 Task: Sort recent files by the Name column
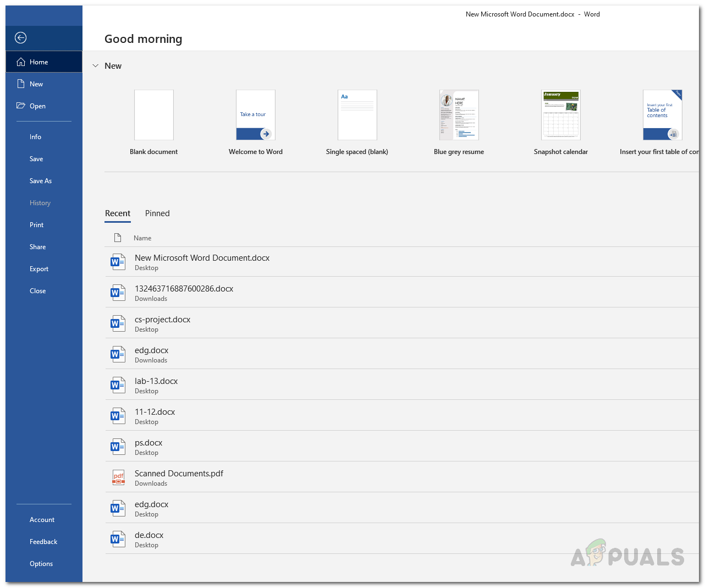pyautogui.click(x=142, y=238)
